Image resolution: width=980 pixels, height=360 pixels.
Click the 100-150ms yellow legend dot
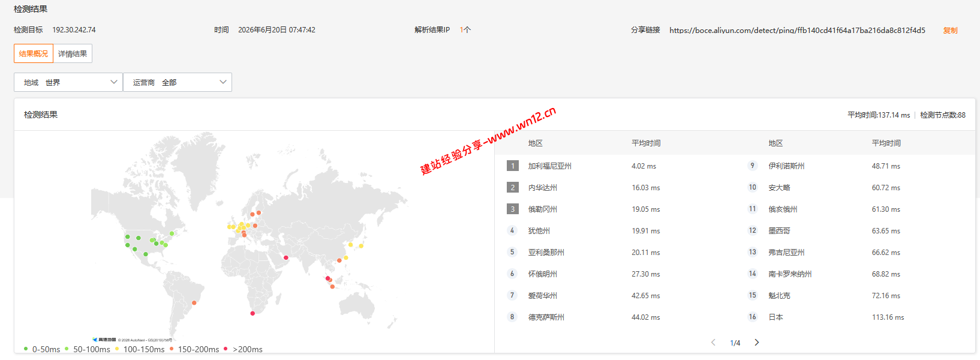pyautogui.click(x=117, y=349)
